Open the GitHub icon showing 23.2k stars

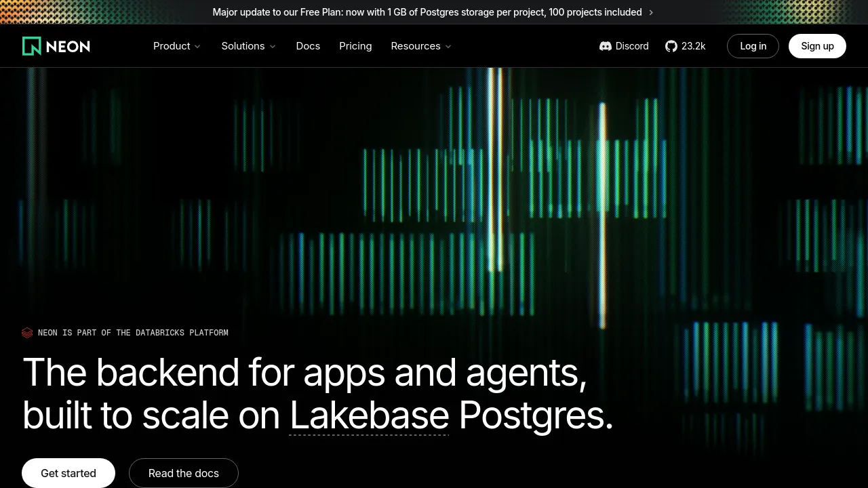(671, 46)
